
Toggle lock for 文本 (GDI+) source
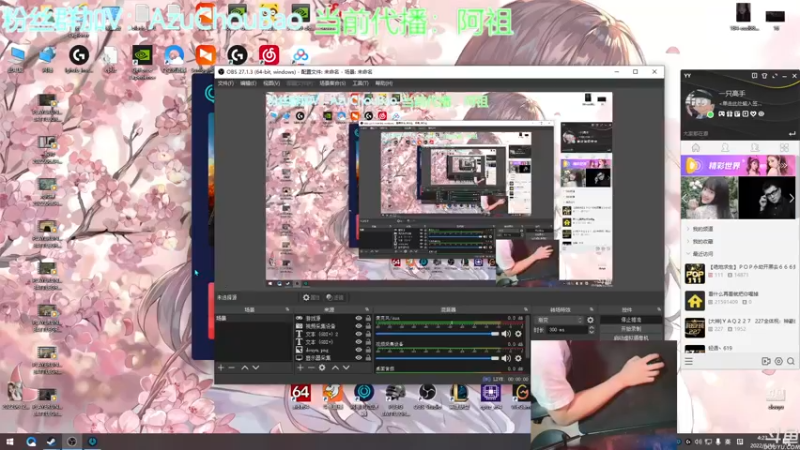pyautogui.click(x=368, y=342)
